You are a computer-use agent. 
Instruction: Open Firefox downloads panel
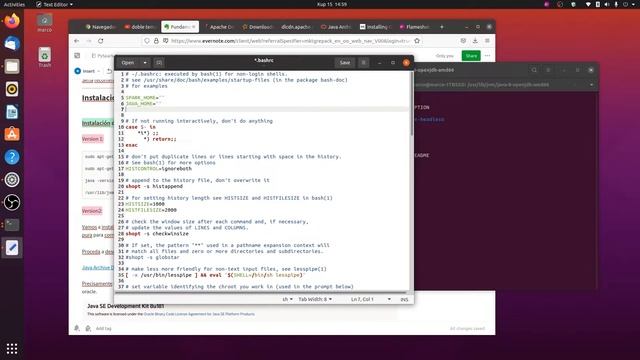pyautogui.click(x=475, y=41)
